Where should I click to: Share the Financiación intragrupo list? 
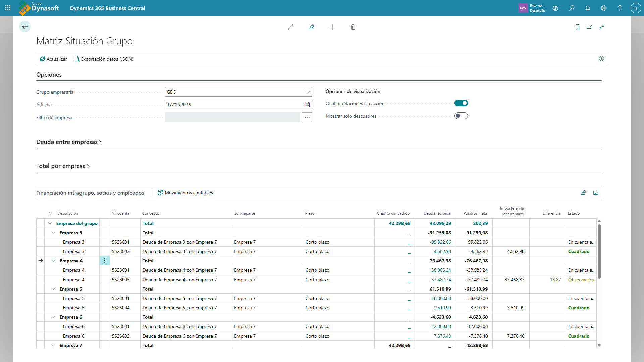583,193
